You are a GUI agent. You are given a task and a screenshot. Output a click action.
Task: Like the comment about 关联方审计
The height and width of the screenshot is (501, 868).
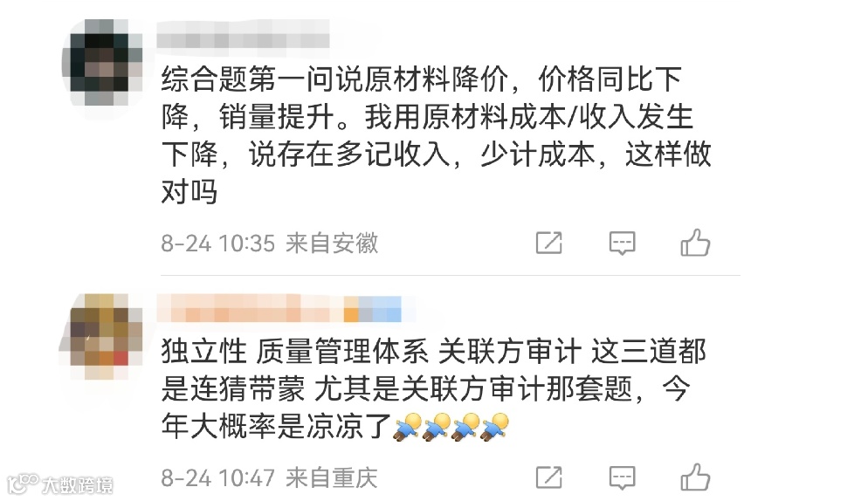[x=695, y=477]
